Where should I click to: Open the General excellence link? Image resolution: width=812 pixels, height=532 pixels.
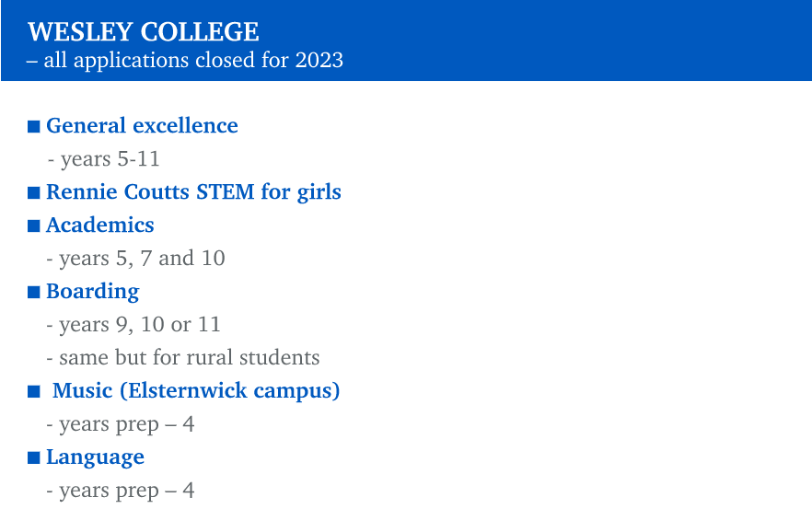pos(142,126)
